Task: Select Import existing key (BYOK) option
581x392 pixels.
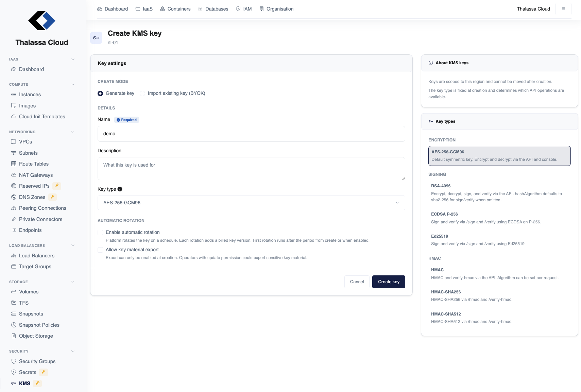Action: coord(142,93)
